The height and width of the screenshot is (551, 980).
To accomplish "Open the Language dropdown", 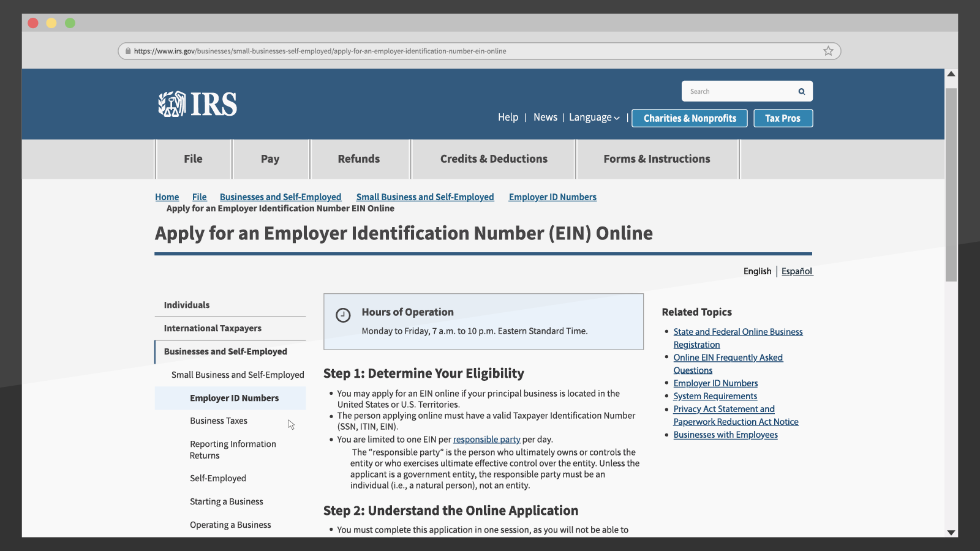I will tap(594, 118).
